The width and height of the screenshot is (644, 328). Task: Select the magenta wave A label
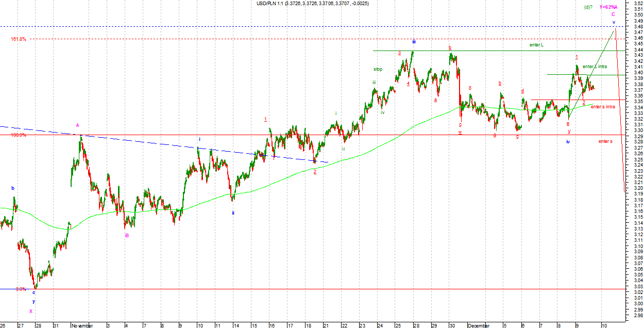[x=77, y=125]
